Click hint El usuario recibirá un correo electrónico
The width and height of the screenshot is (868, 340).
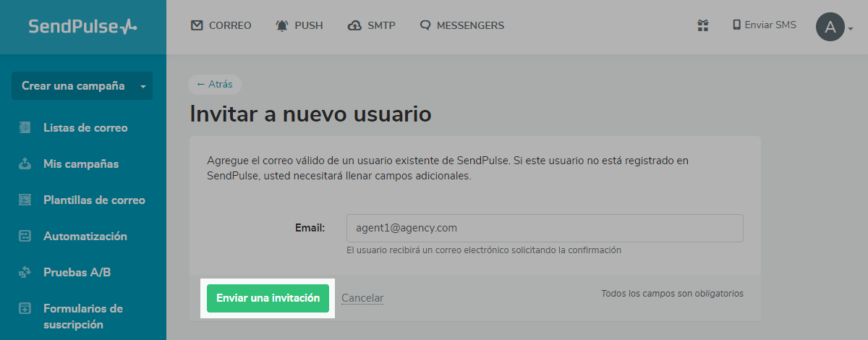[x=484, y=250]
